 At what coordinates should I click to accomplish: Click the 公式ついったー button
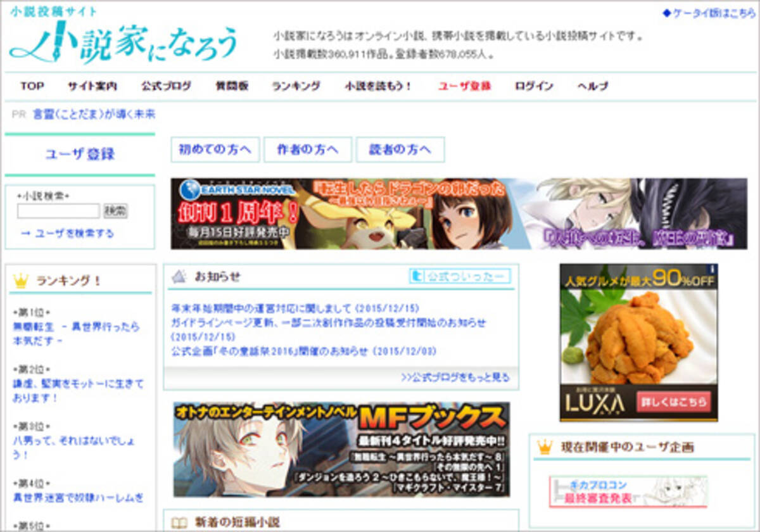[x=460, y=276]
